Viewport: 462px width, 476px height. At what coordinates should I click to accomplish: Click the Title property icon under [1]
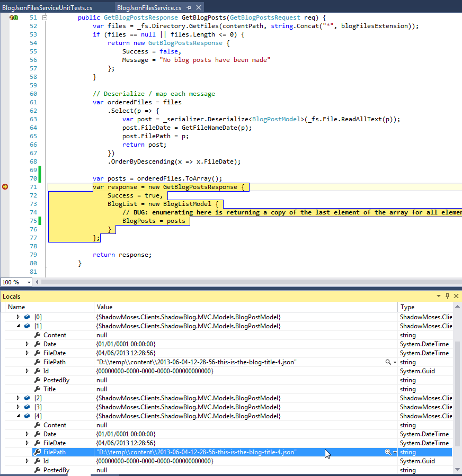pos(38,389)
